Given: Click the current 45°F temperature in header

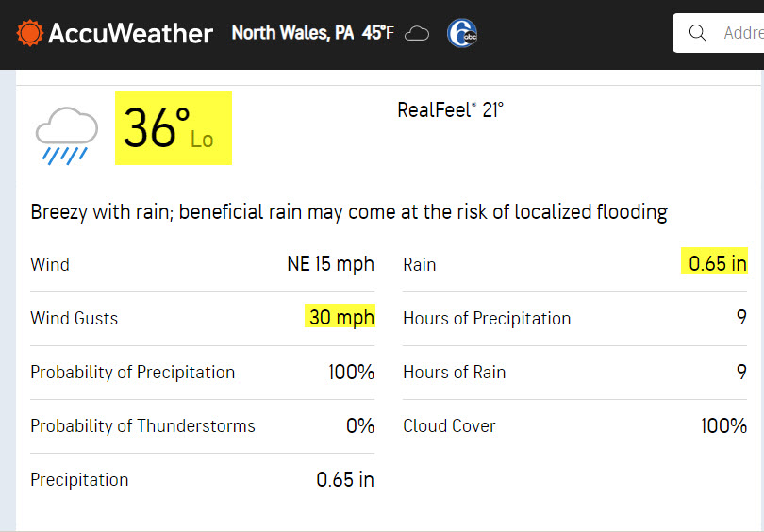Looking at the screenshot, I should (x=377, y=33).
